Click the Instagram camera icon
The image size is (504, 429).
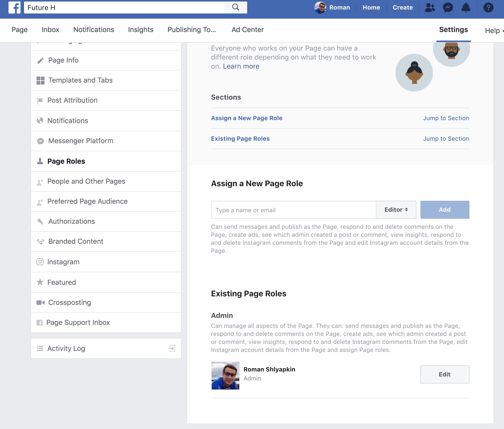click(x=40, y=262)
